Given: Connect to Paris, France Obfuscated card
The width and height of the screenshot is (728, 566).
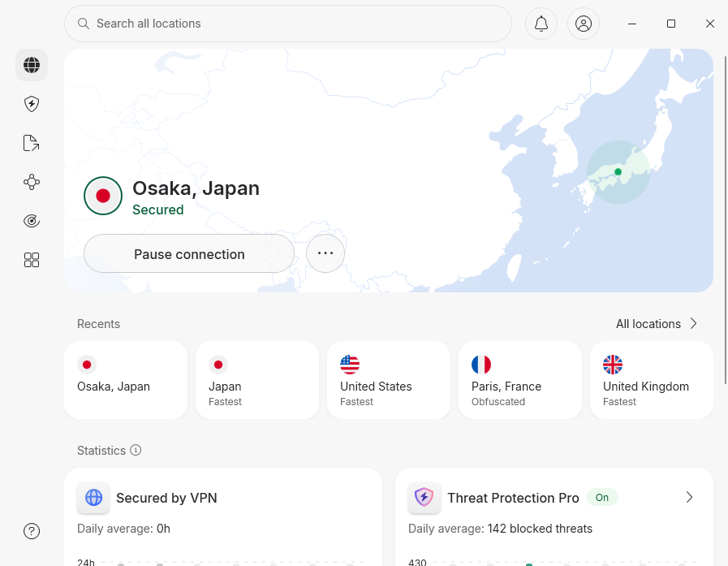Looking at the screenshot, I should (520, 380).
